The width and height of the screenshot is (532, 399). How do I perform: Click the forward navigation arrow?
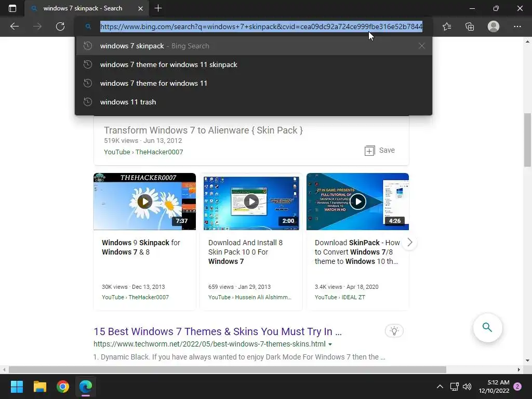pyautogui.click(x=37, y=26)
